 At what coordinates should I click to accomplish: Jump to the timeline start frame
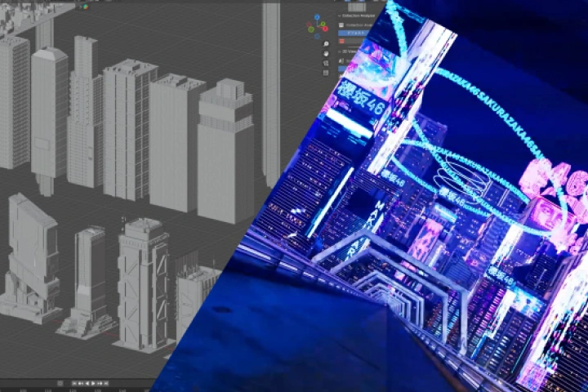pyautogui.click(x=73, y=383)
